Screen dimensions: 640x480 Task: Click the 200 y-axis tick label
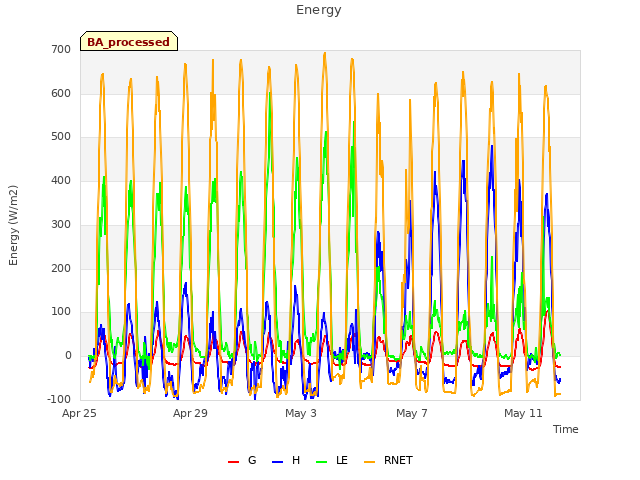[x=61, y=269]
